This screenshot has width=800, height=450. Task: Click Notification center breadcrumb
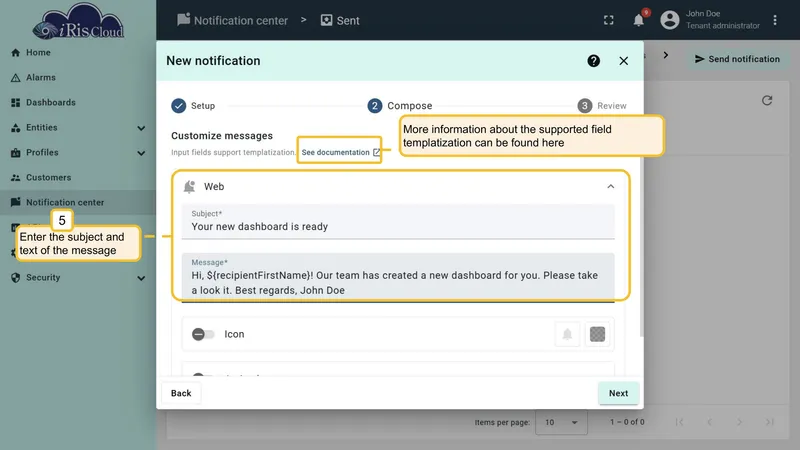(x=233, y=20)
